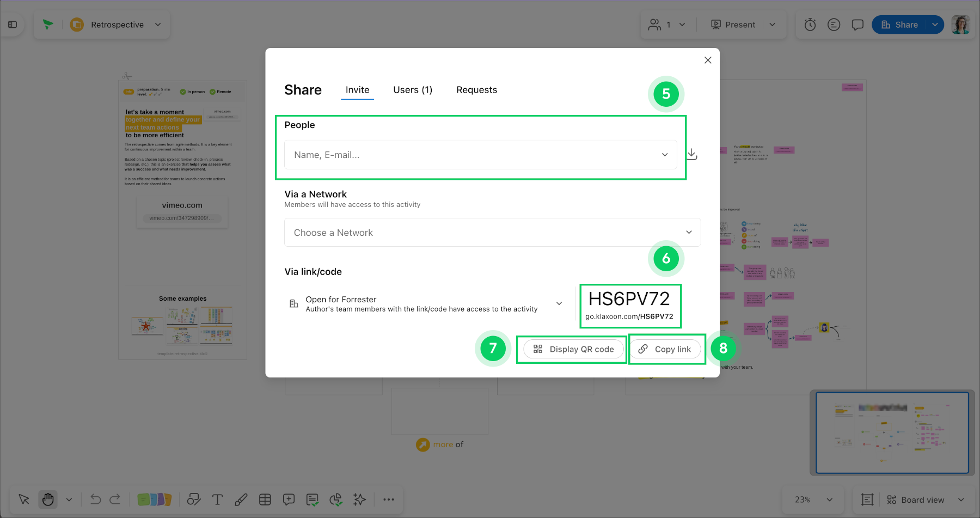Click the Present button
The width and height of the screenshot is (980, 518).
coord(733,25)
